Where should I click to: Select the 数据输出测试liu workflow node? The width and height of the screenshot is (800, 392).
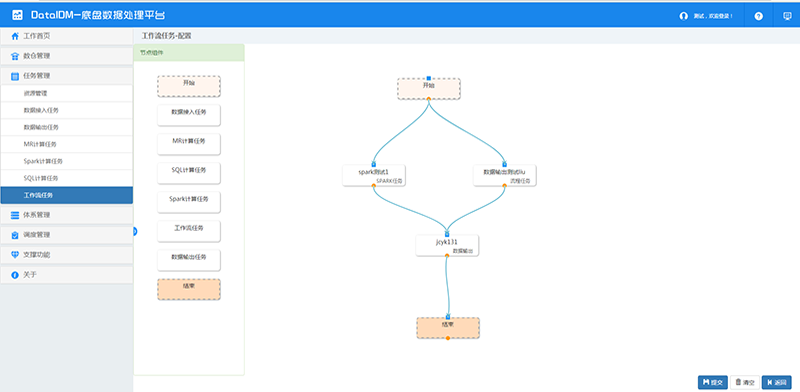[505, 175]
